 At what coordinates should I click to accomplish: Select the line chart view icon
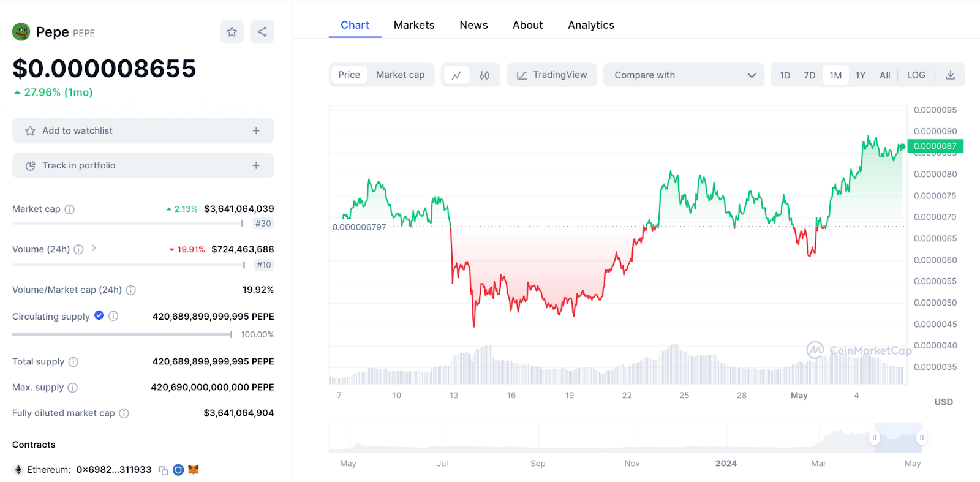coord(456,75)
